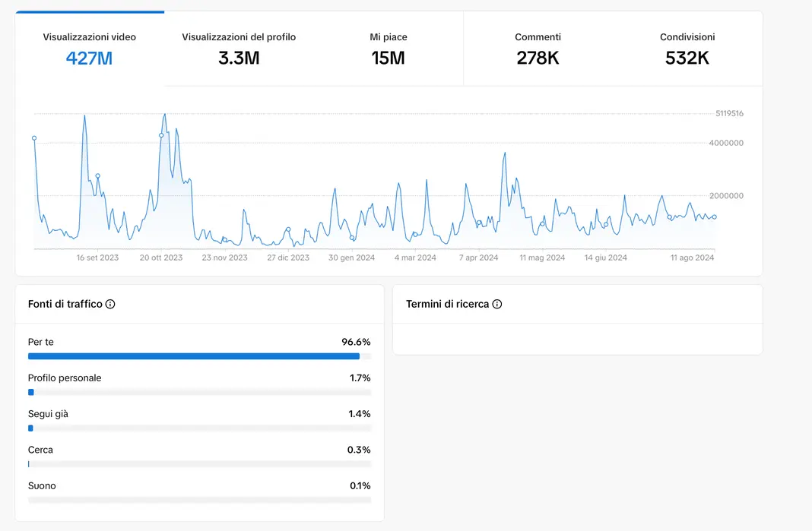Click the 2000000 y-axis value
The height and width of the screenshot is (531, 812).
726,196
